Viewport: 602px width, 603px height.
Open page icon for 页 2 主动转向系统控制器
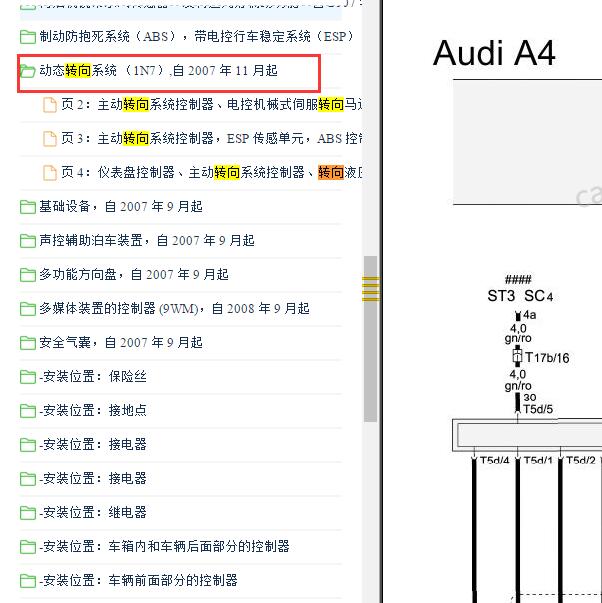click(x=50, y=105)
